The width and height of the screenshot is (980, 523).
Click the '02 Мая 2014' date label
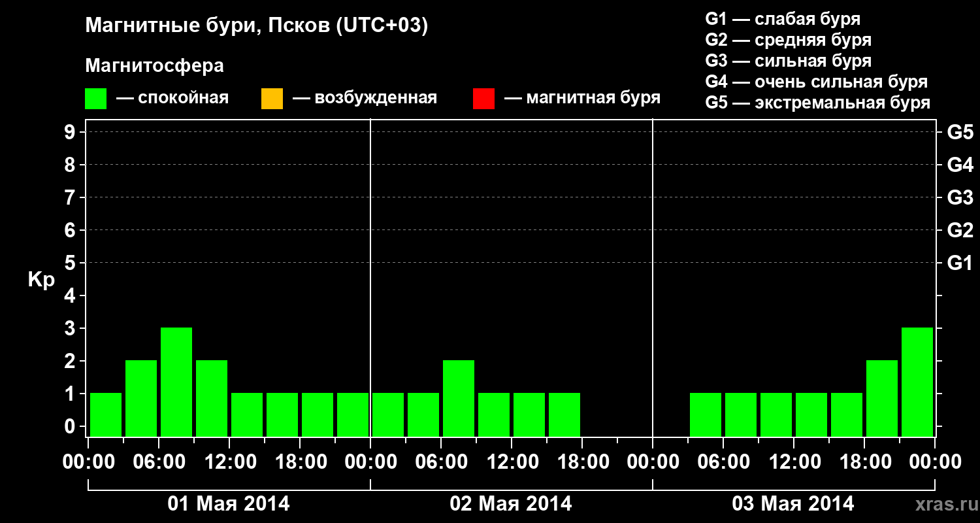(x=511, y=504)
